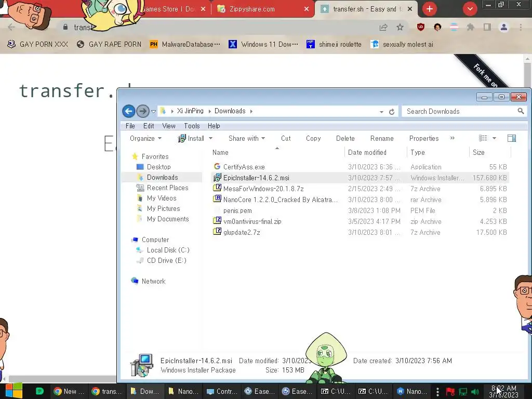Open recent locations dropdown beside forward arrow
Screen dimensions: 532x399
coord(153,111)
